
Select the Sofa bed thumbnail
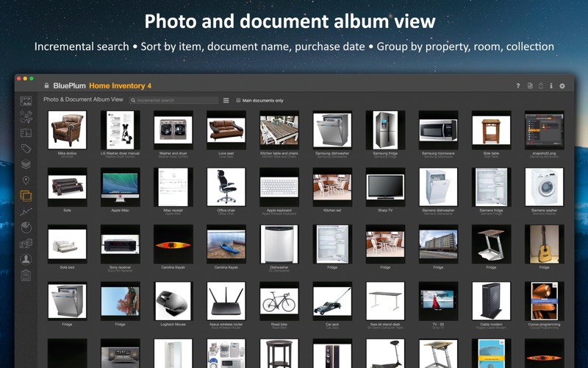[67, 244]
